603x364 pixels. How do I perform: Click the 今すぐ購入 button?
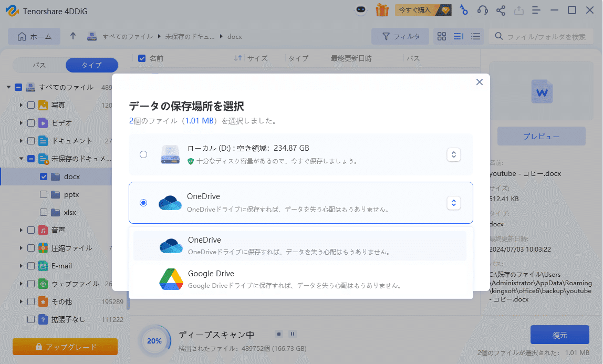[x=423, y=10]
